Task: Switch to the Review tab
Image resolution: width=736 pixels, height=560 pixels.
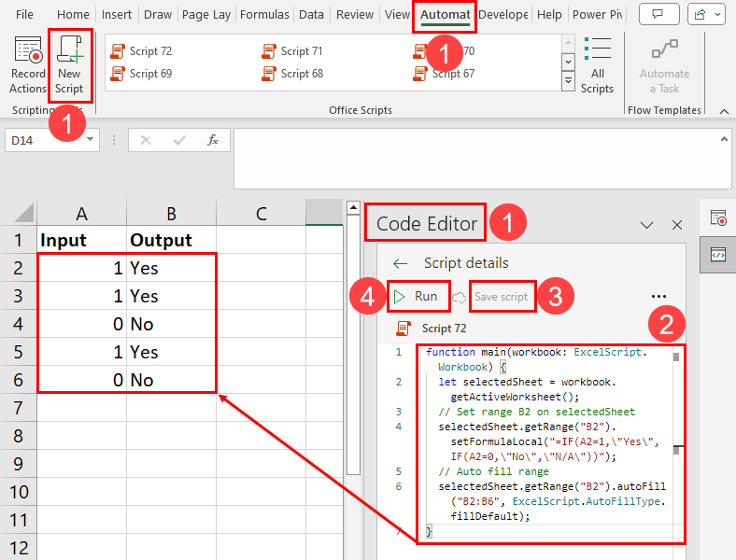Action: coord(355,15)
